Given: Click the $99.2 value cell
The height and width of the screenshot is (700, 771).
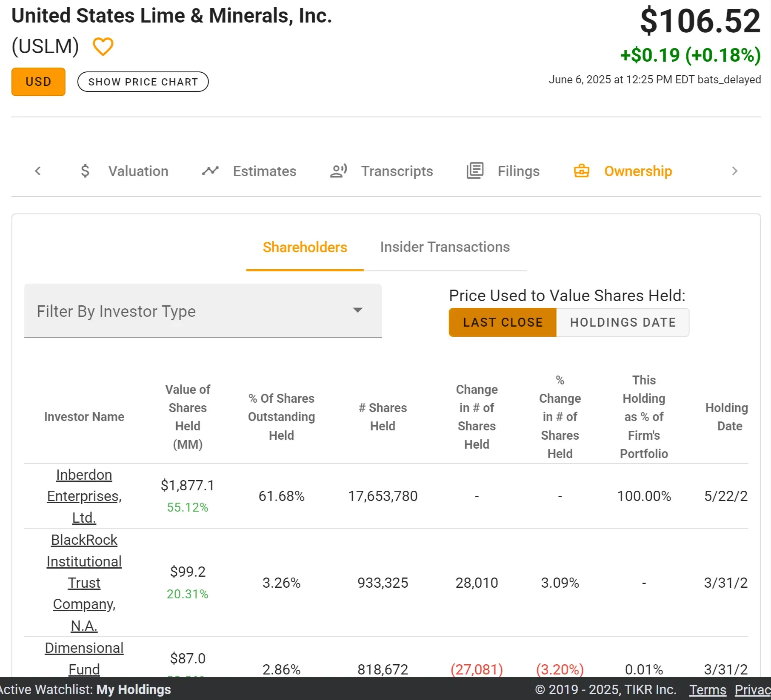Looking at the screenshot, I should [x=188, y=572].
